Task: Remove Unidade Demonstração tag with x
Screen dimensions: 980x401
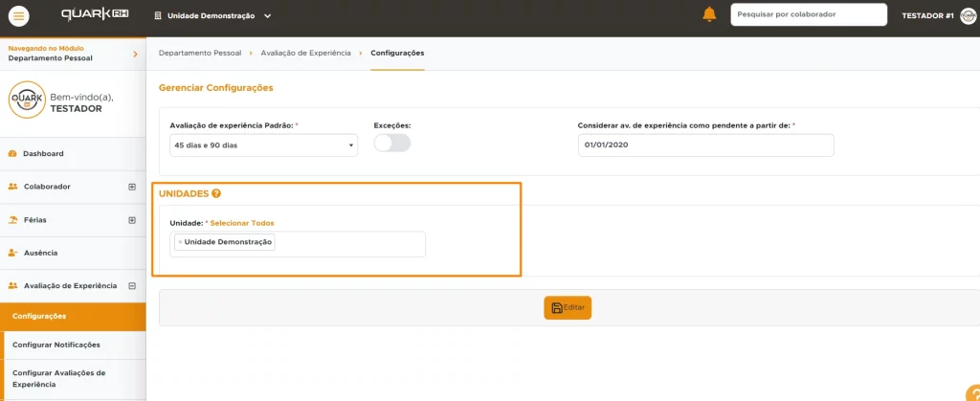Action: tap(179, 242)
